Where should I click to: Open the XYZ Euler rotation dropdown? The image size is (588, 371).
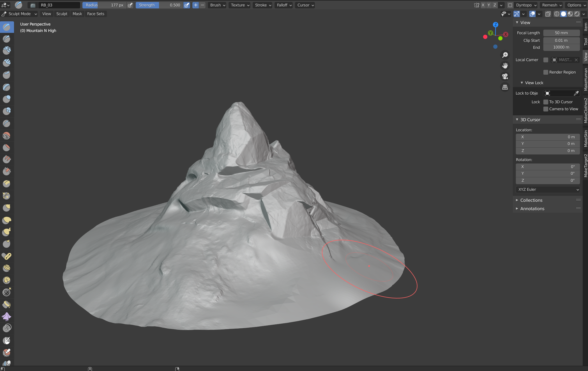[x=548, y=189]
